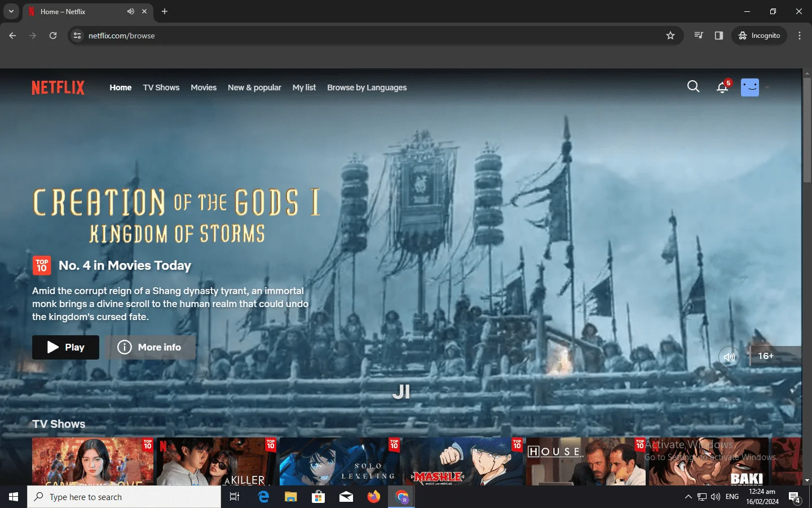
Task: Expand the profile dropdown caret
Action: (767, 87)
